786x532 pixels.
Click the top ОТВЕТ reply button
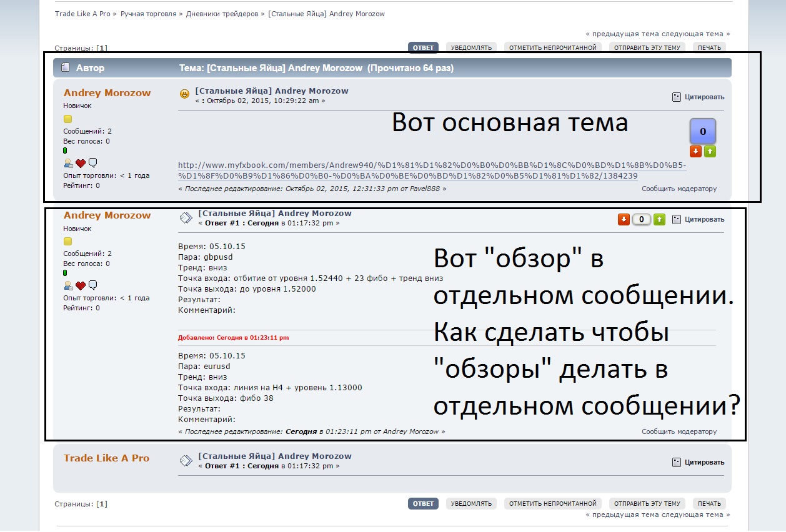(x=423, y=47)
